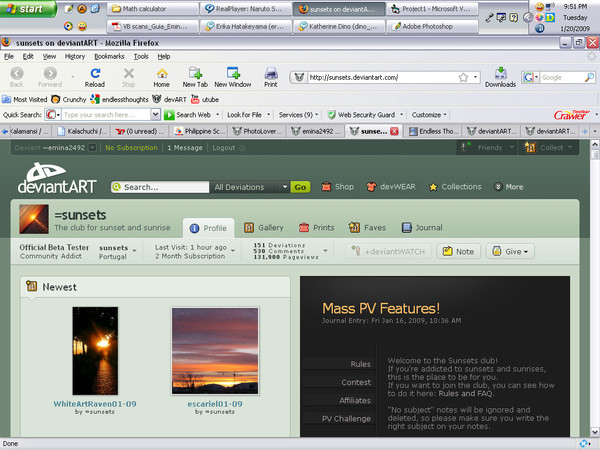This screenshot has height=450, width=600.
Task: Click the deviantART logo
Action: tap(57, 178)
